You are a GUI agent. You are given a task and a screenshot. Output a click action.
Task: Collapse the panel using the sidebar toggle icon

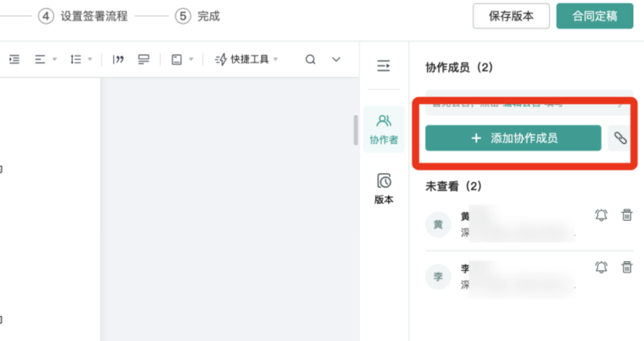pos(384,66)
